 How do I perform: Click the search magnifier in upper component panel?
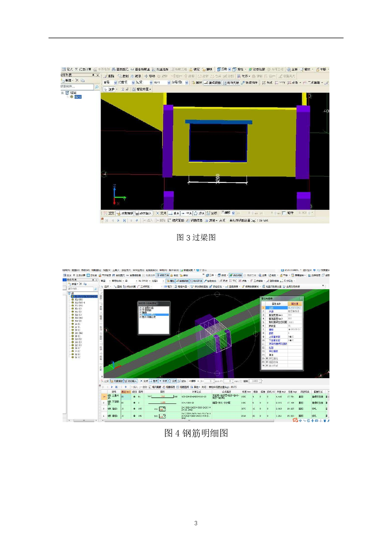pyautogui.click(x=97, y=87)
